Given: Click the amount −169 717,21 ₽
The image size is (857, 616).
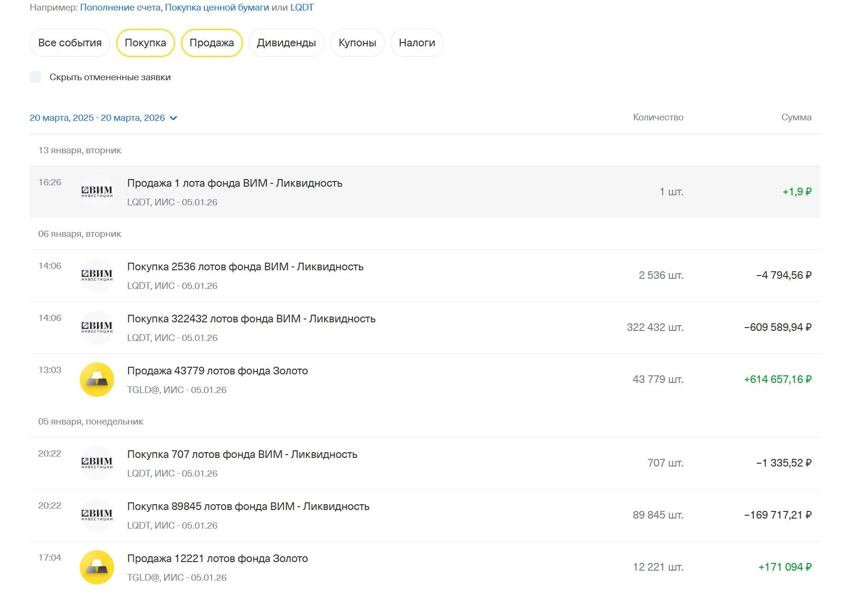Looking at the screenshot, I should (778, 515).
